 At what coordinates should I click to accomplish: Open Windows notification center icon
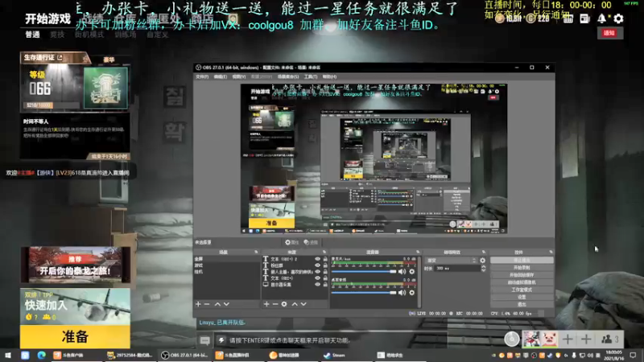click(633, 355)
